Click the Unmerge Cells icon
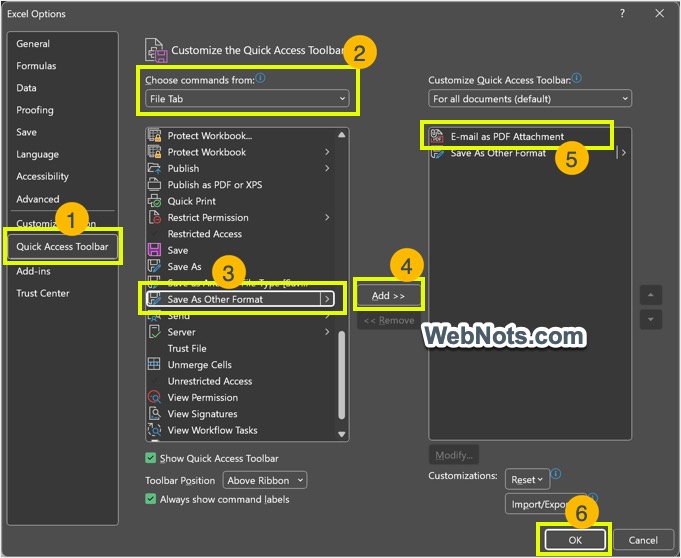Screen dimensions: 681x558 [154, 365]
